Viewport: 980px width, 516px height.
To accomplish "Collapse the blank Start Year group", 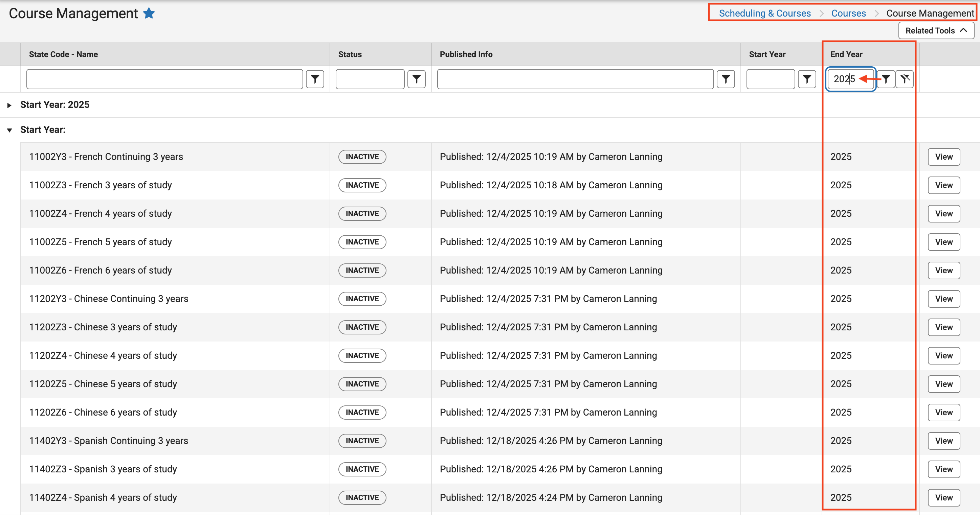I will (x=9, y=131).
